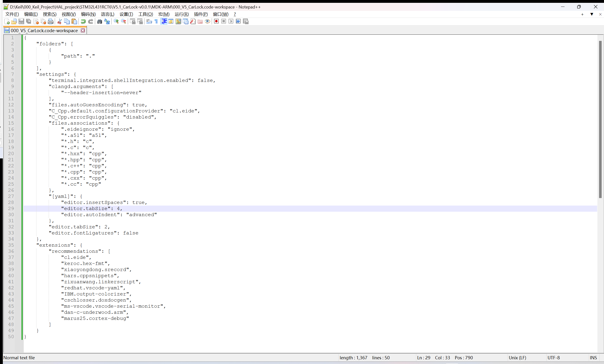The height and width of the screenshot is (364, 604).
Task: Open the ? help menu
Action: (x=235, y=14)
